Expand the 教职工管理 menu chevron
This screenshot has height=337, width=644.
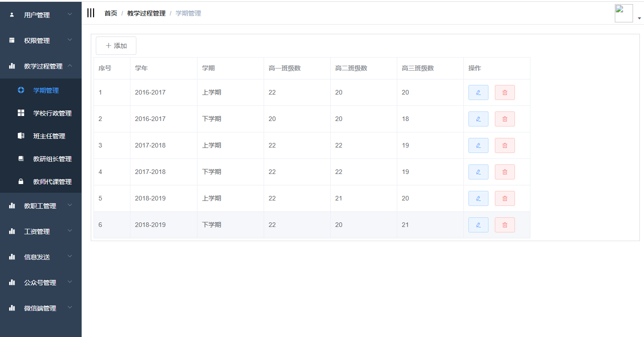(x=70, y=205)
